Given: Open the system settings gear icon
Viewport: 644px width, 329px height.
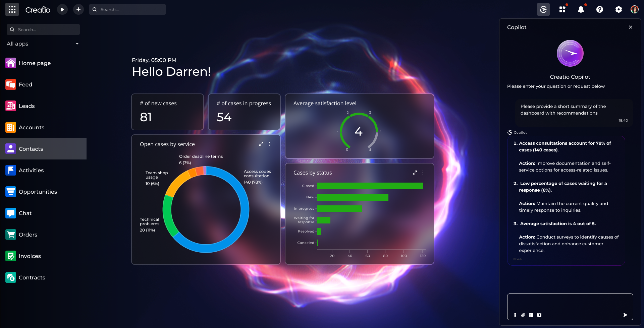Looking at the screenshot, I should coord(619,9).
